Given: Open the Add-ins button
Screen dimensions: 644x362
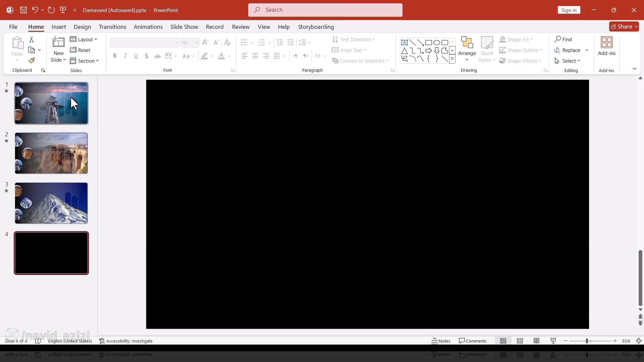Looking at the screenshot, I should (x=606, y=46).
